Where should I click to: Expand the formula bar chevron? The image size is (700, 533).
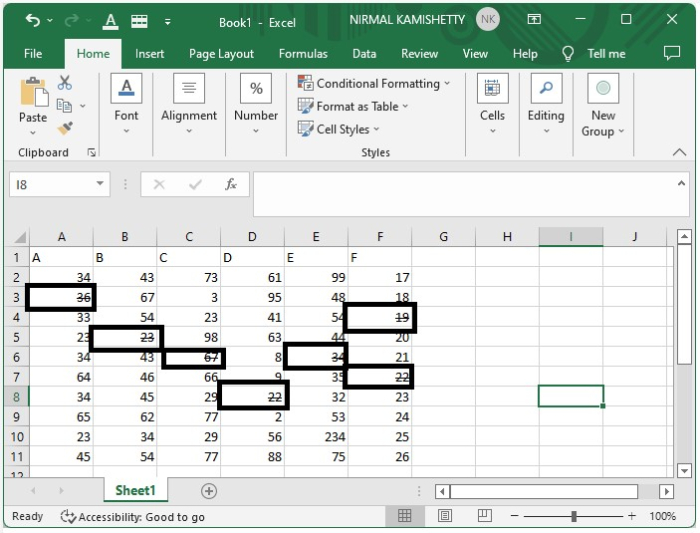coord(681,183)
